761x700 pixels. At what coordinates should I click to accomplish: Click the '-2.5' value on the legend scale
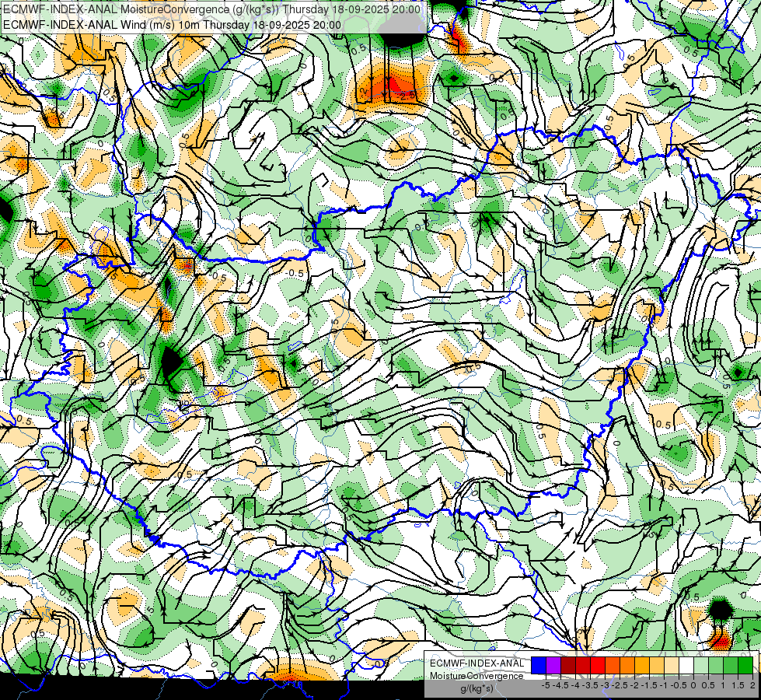pyautogui.click(x=619, y=685)
